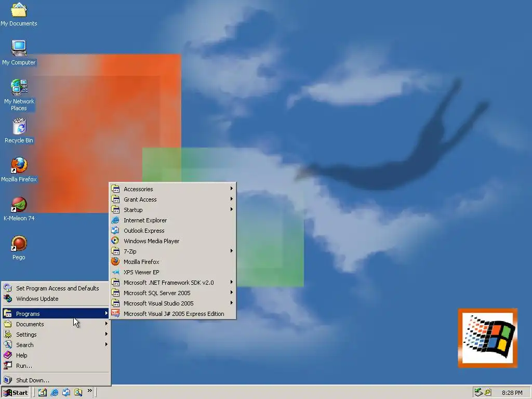
Task: Click the network tray icon
Action: tap(478, 392)
